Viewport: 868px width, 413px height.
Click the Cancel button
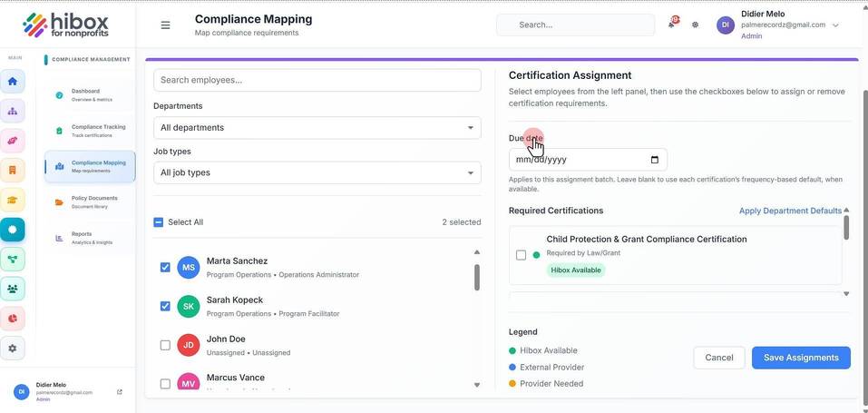pos(719,358)
